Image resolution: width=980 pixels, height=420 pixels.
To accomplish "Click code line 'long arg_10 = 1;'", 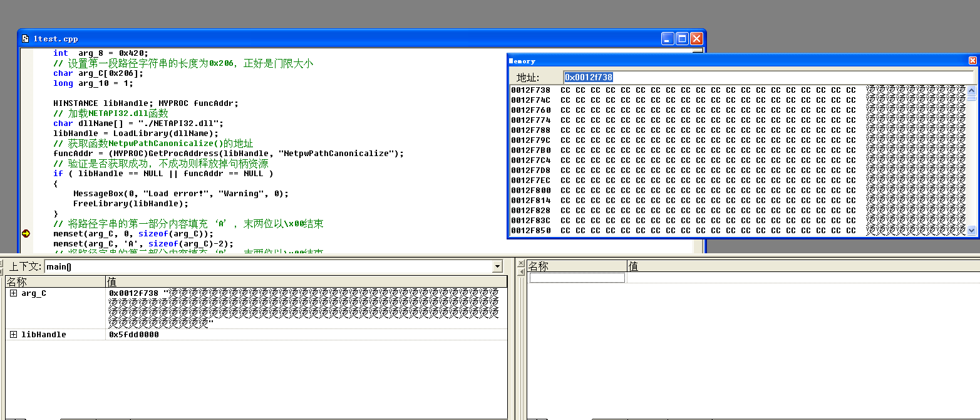I will (x=93, y=83).
